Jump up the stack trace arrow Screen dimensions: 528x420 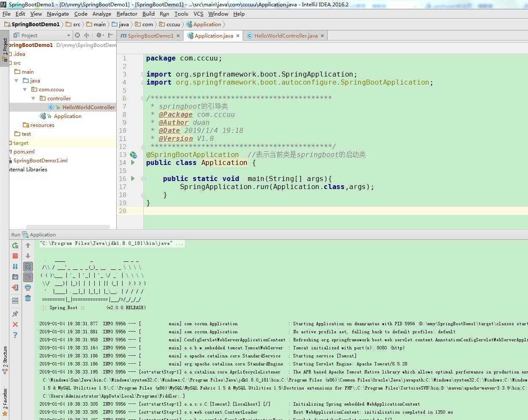[x=28, y=245]
